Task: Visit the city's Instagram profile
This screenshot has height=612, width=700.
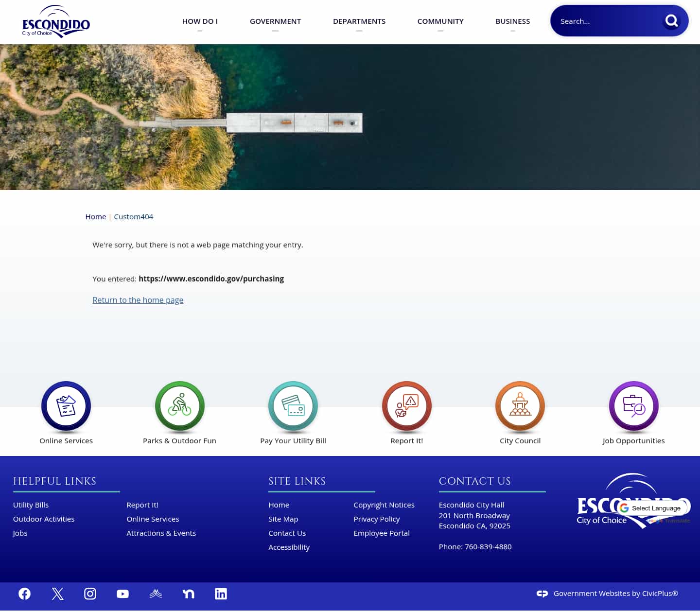Action: tap(90, 594)
